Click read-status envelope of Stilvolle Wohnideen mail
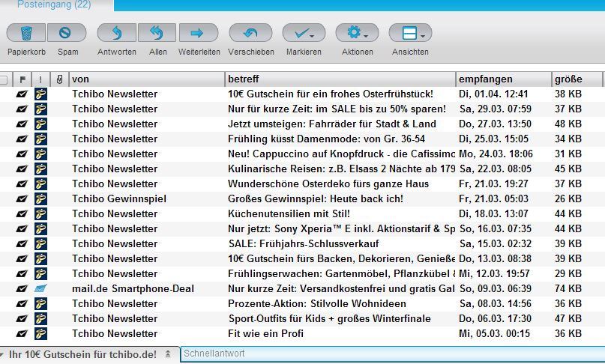 pos(22,304)
